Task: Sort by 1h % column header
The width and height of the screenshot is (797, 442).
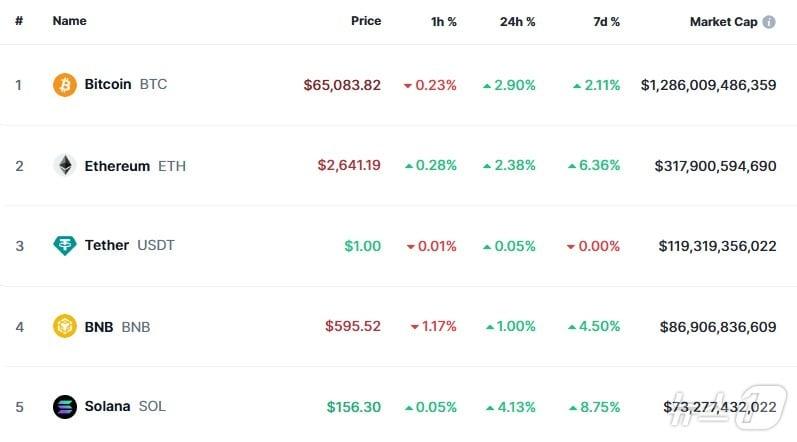Action: point(444,21)
